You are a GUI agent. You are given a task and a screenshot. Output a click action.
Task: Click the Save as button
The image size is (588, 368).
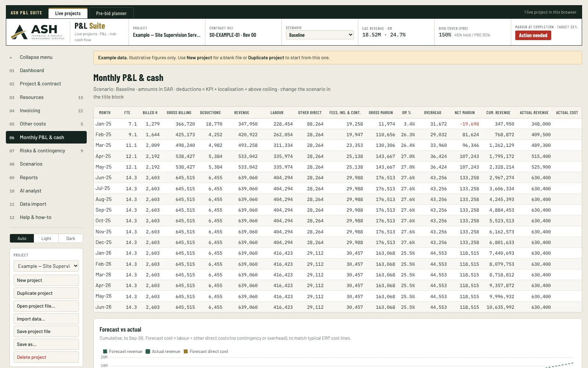pos(46,344)
